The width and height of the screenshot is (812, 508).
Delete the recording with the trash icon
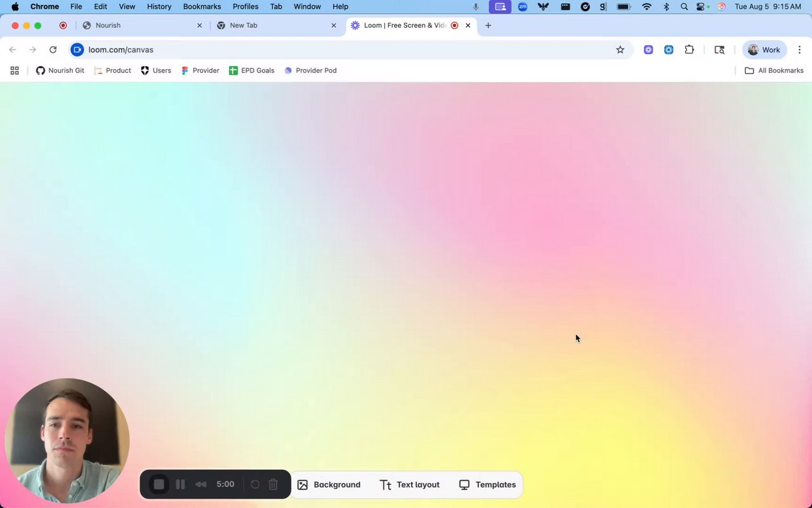pyautogui.click(x=273, y=485)
